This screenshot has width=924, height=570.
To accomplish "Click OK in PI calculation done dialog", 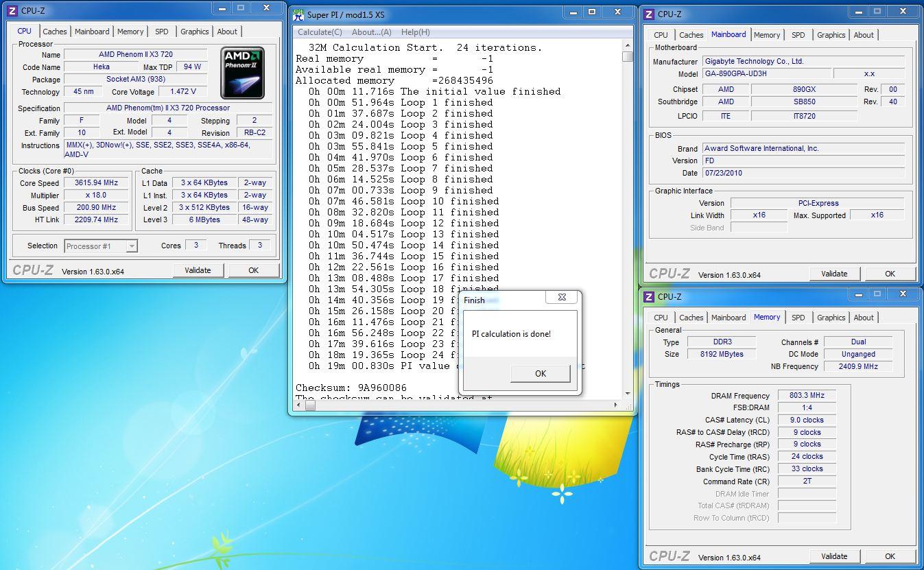I will coord(541,373).
